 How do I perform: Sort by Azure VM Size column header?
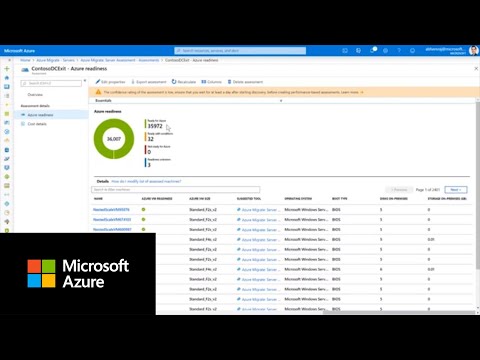200,199
